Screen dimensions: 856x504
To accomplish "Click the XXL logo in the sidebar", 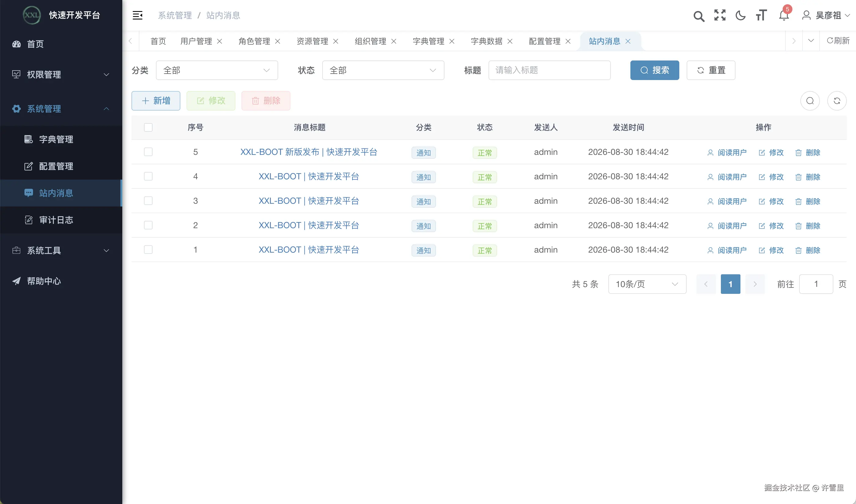I will 31,15.
